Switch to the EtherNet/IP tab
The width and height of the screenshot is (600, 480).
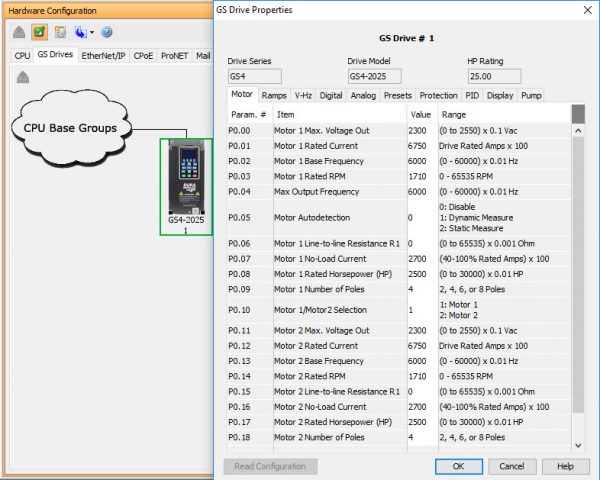coord(104,55)
